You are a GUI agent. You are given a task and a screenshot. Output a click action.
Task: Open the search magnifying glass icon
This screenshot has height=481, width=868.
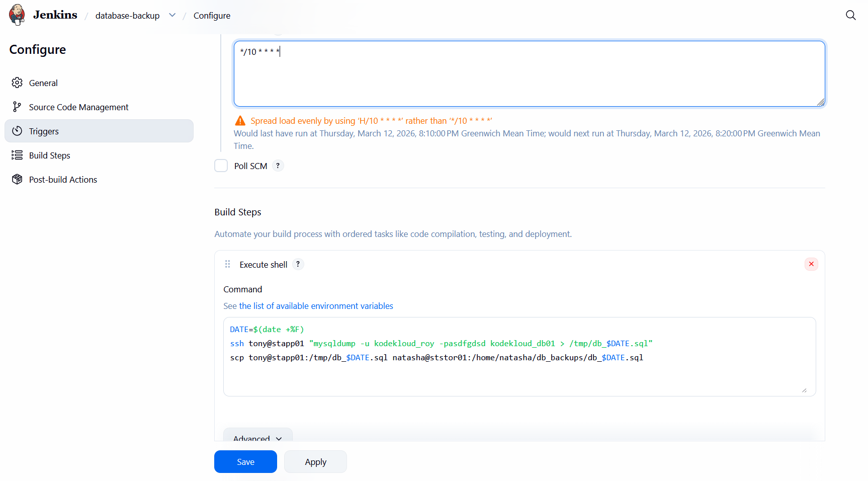(851, 15)
